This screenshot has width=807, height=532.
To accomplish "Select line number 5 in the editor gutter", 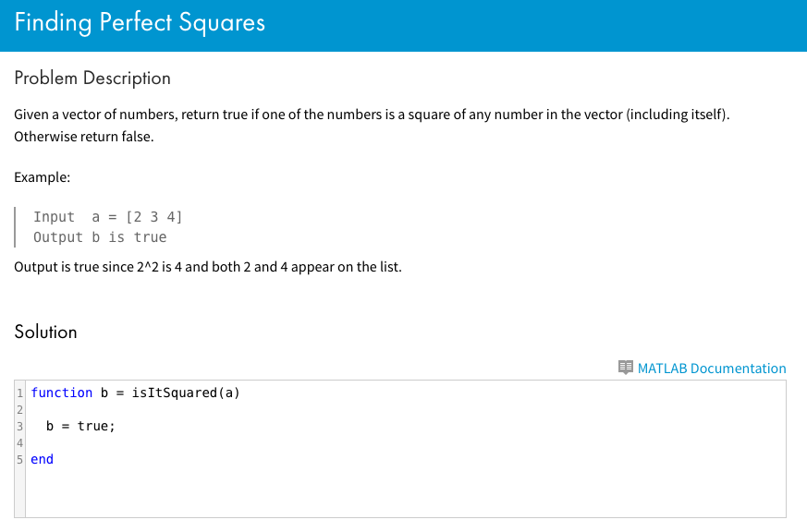I will point(18,458).
